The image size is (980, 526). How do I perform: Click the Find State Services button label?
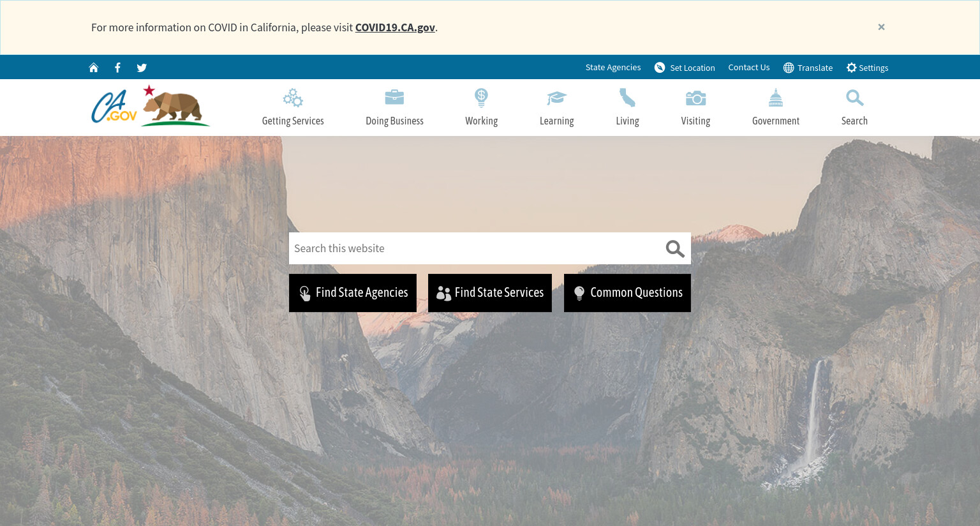[499, 292]
